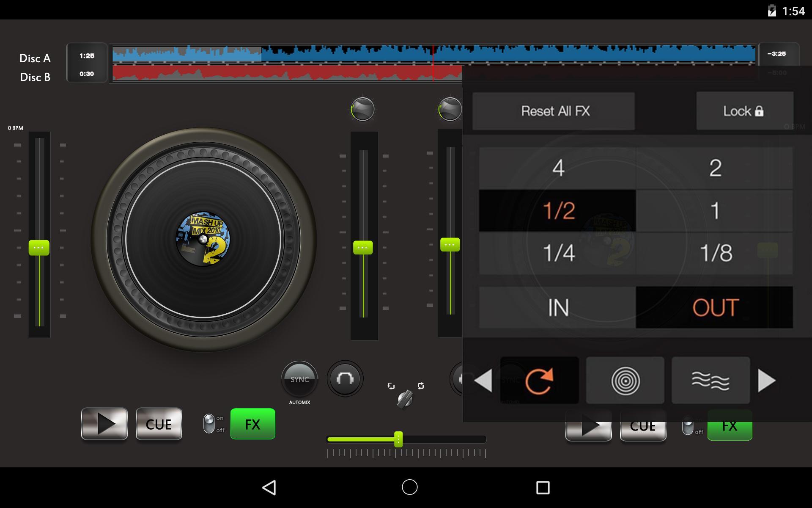Enable SYNC automix on left deck

click(299, 379)
